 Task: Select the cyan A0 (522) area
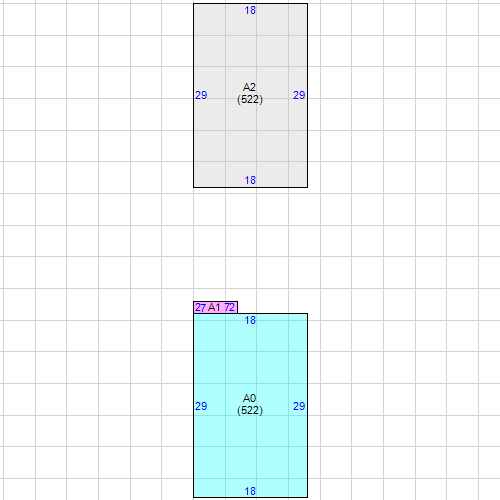point(250,405)
